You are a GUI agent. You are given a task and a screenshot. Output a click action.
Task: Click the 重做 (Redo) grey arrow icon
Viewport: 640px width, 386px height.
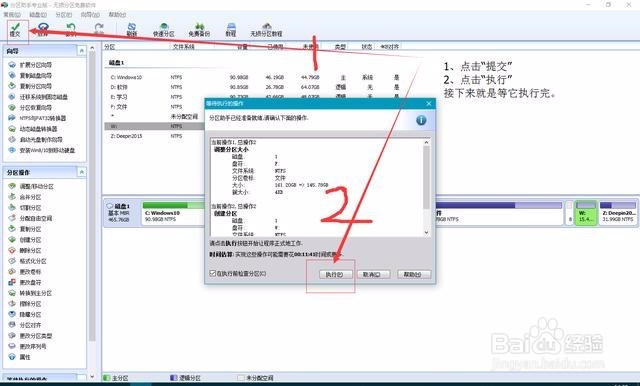99,27
